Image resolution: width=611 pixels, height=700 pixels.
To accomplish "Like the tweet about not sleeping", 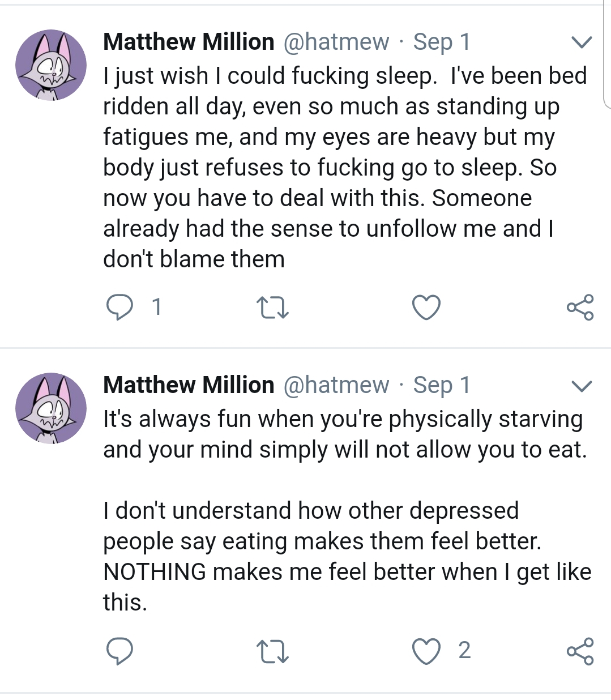I will [426, 308].
